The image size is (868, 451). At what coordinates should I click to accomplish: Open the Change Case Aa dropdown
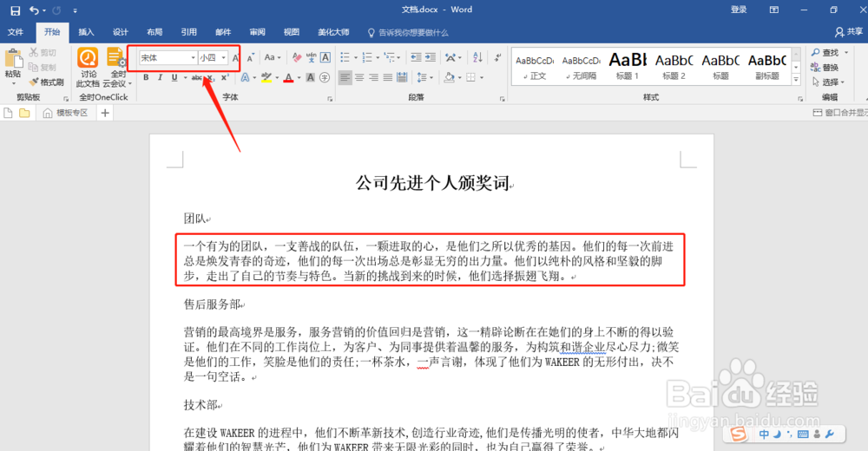pyautogui.click(x=272, y=57)
